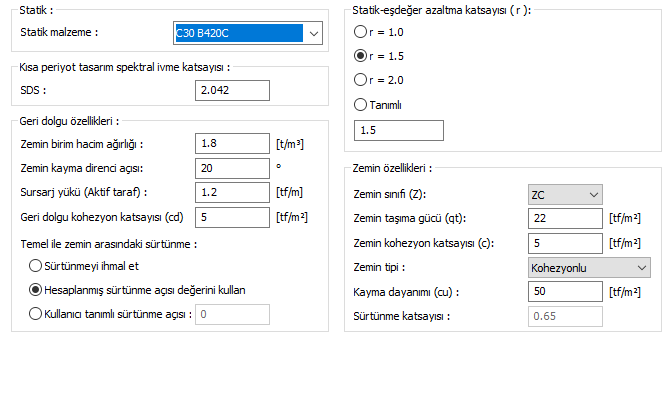
Task: Click the Sürtünme katsayısı field
Action: (565, 316)
